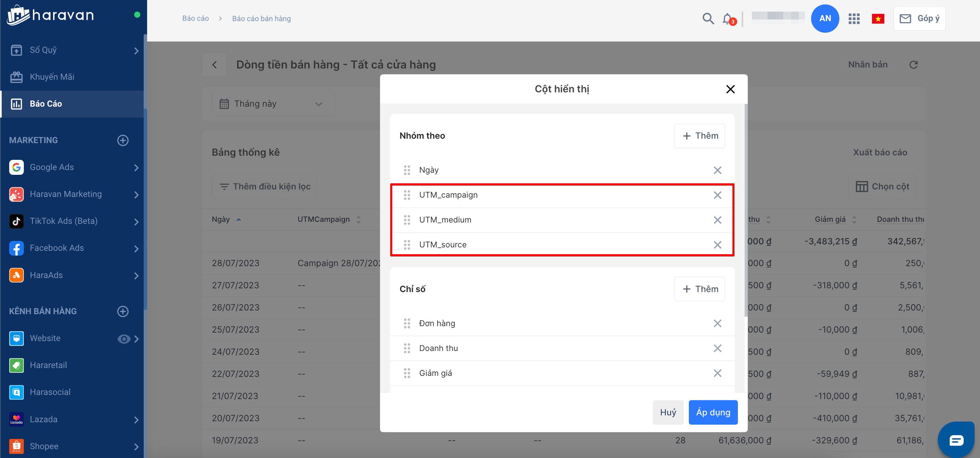Viewport: 980px width, 458px height.
Task: Remove the Doanh thu metric
Action: point(717,348)
